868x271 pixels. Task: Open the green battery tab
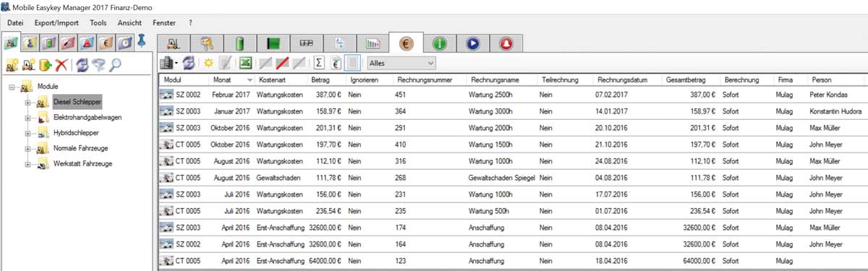click(240, 43)
